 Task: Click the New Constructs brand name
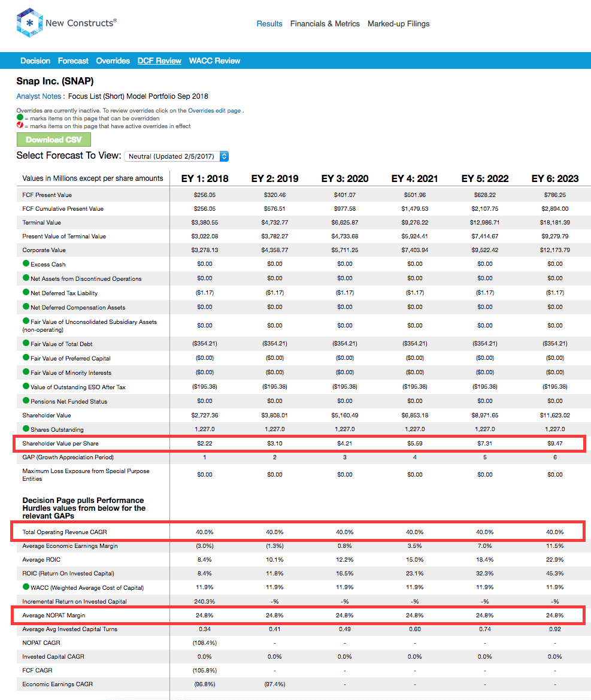tap(81, 23)
